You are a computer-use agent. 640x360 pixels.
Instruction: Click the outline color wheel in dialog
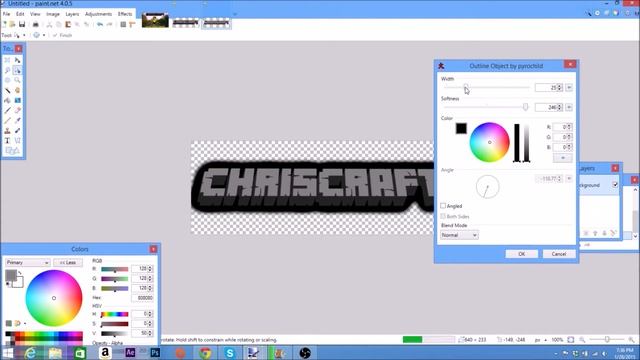(x=489, y=142)
